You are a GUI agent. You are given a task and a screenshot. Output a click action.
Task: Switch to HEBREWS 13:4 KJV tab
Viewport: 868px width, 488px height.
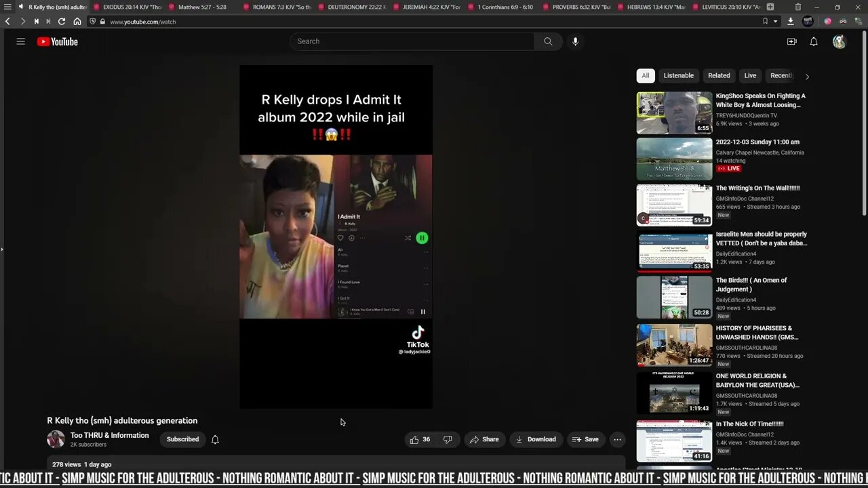(x=652, y=7)
